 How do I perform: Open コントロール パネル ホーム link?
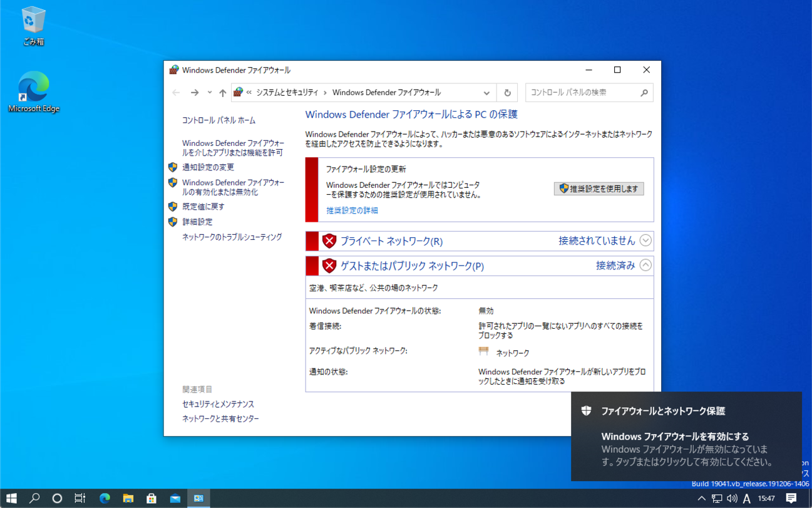[218, 120]
